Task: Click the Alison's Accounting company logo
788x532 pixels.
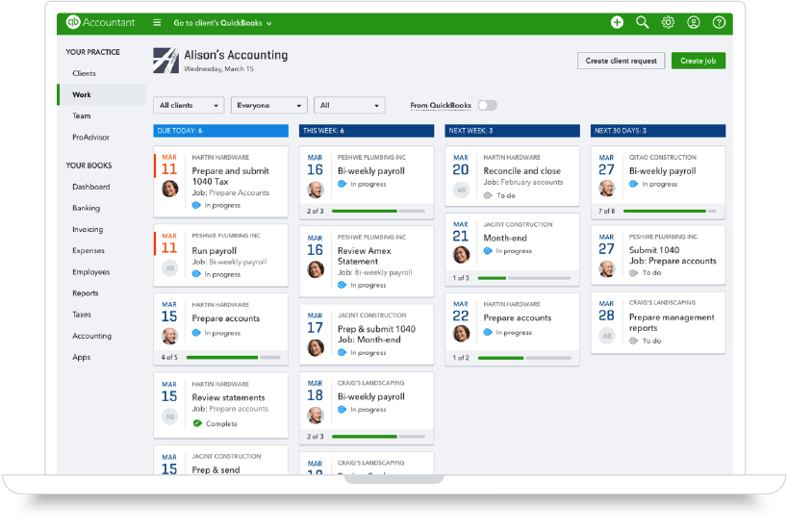Action: coord(165,61)
